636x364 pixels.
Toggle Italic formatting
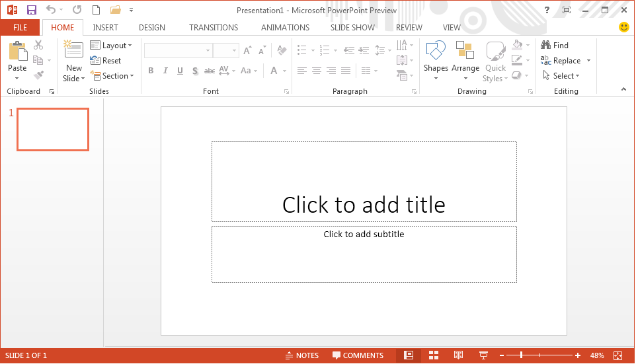(165, 71)
